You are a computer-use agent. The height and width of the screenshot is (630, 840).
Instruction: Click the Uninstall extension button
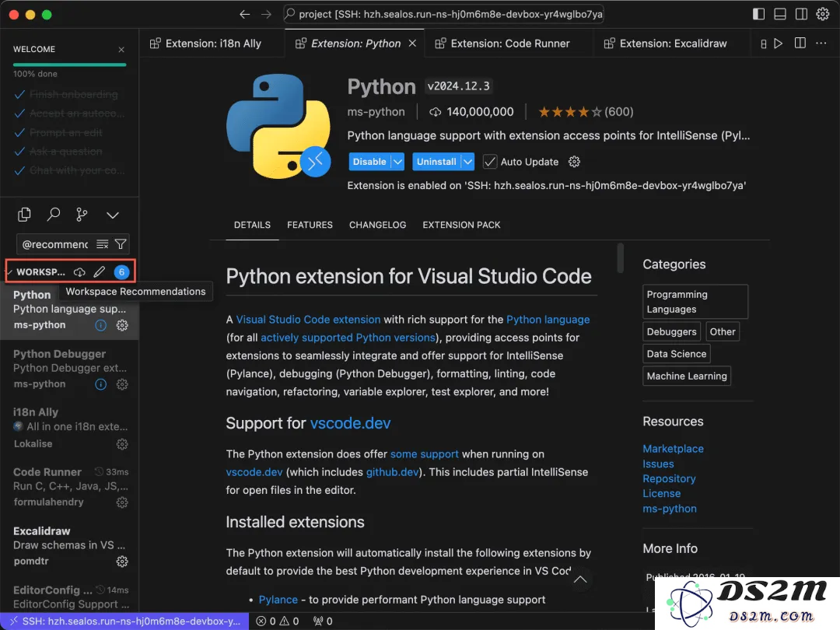(x=436, y=162)
